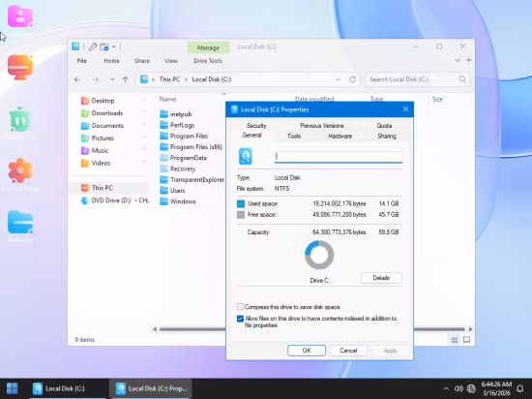This screenshot has width=532, height=399.
Task: Open the Drive Tools ribbon tab
Action: pyautogui.click(x=208, y=61)
